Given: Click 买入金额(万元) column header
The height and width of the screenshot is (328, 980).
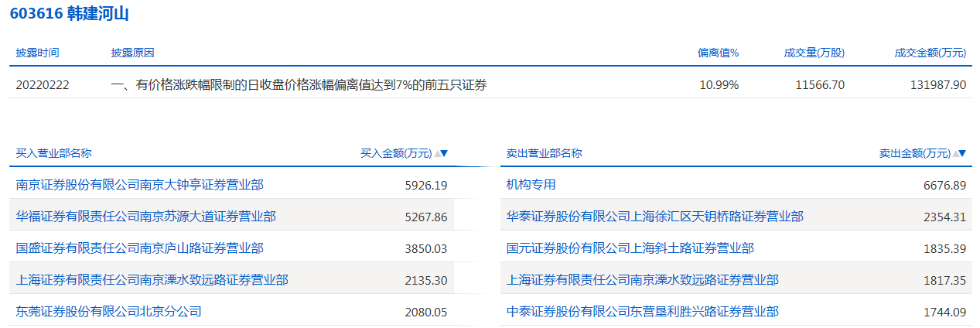Looking at the screenshot, I should [396, 153].
